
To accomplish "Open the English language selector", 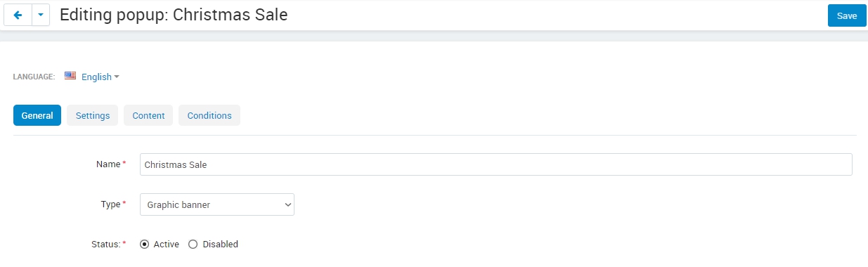I will click(92, 77).
